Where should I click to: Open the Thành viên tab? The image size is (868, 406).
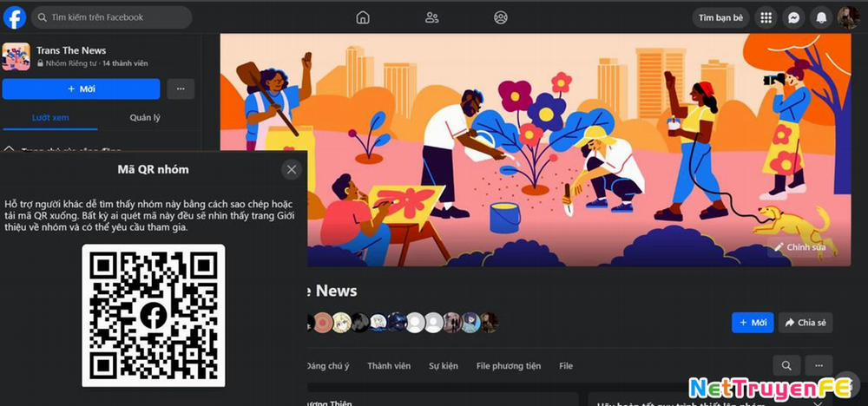[389, 366]
